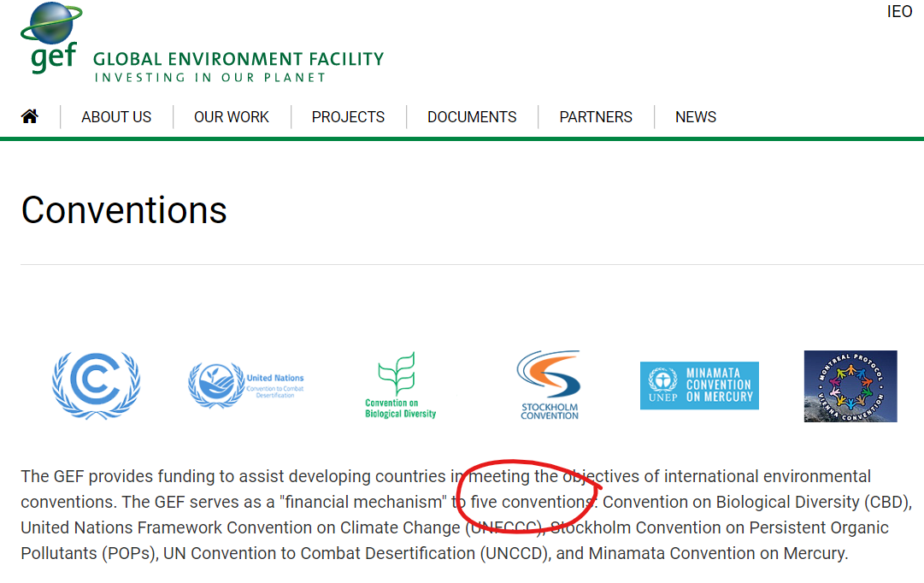Click the IEO link at top right
This screenshot has height=583, width=924.
point(899,12)
